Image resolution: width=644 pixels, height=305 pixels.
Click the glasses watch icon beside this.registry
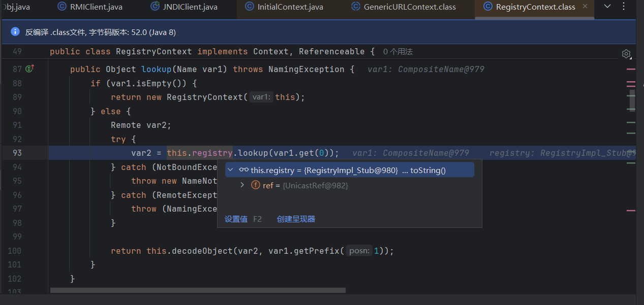point(244,171)
